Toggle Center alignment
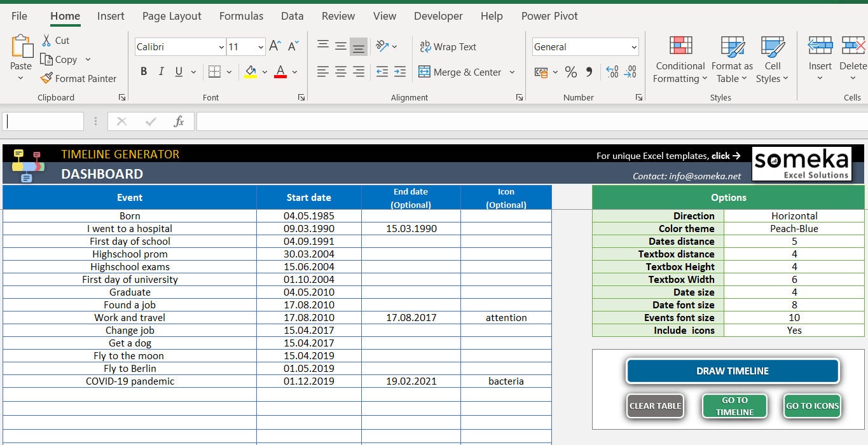This screenshot has width=868, height=445. coord(340,72)
